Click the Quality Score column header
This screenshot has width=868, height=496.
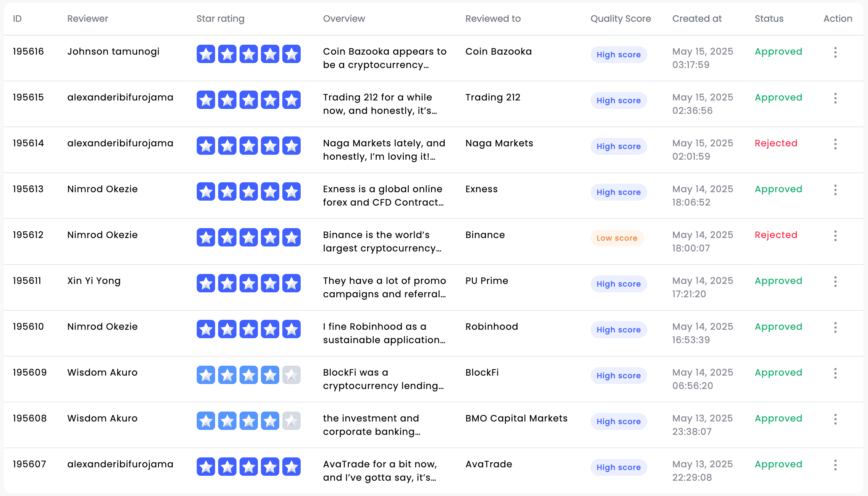point(621,19)
